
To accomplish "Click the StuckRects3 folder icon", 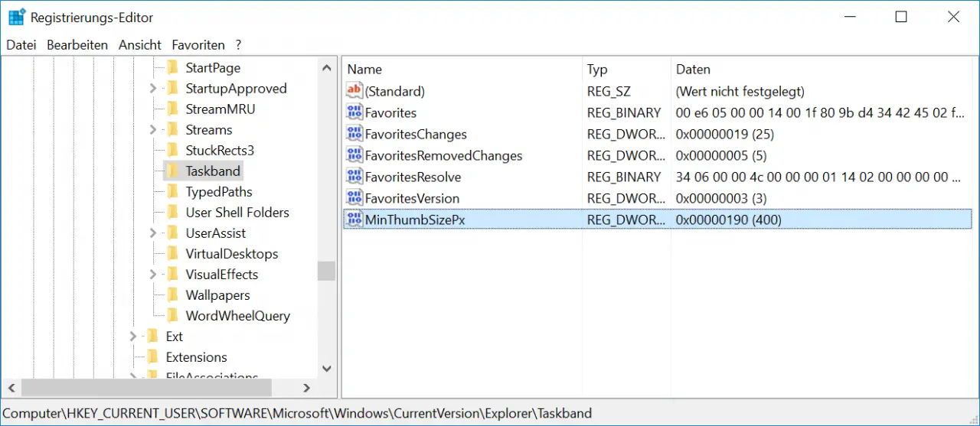I will tap(172, 151).
